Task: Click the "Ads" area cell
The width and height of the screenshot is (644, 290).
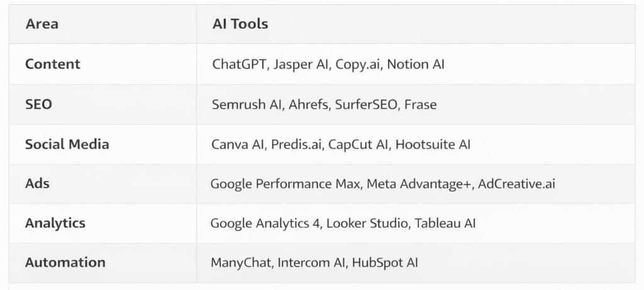Action: 37,184
